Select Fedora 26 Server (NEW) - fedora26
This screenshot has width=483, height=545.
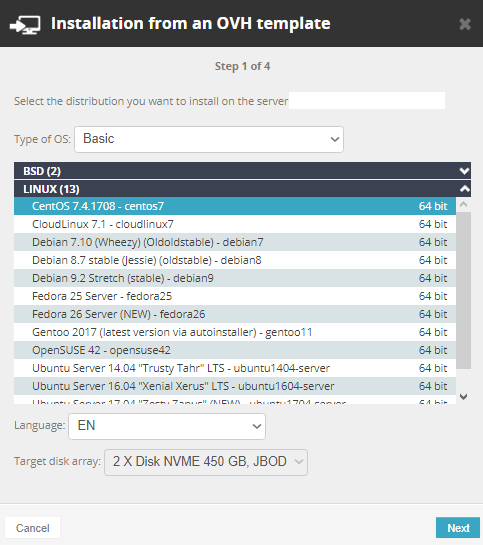click(x=235, y=314)
